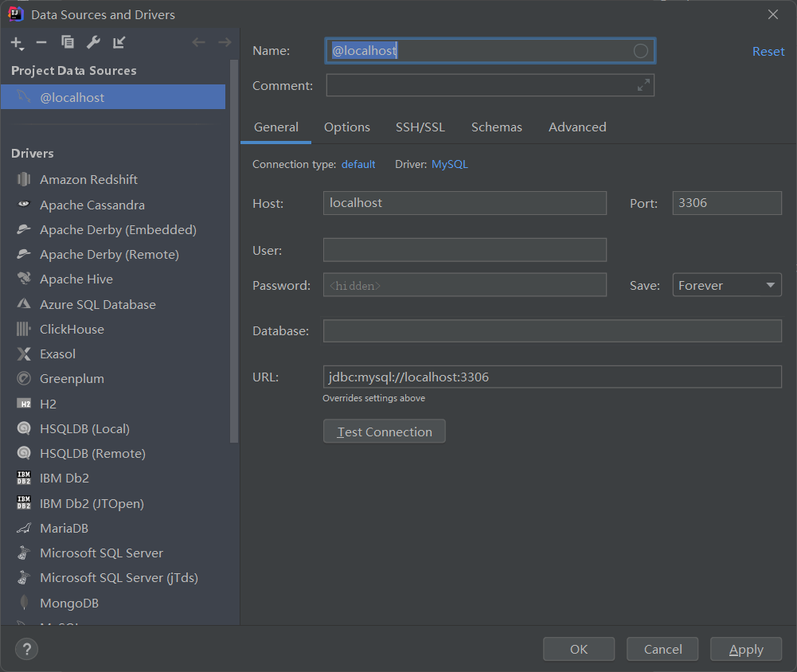Viewport: 797px width, 672px height.
Task: Click into the Password field
Action: 464,285
